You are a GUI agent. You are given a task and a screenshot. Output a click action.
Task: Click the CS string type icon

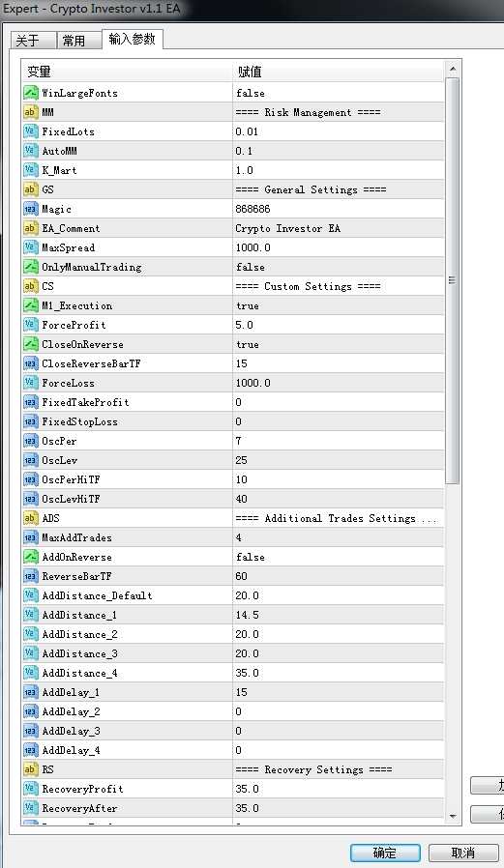tap(30, 286)
